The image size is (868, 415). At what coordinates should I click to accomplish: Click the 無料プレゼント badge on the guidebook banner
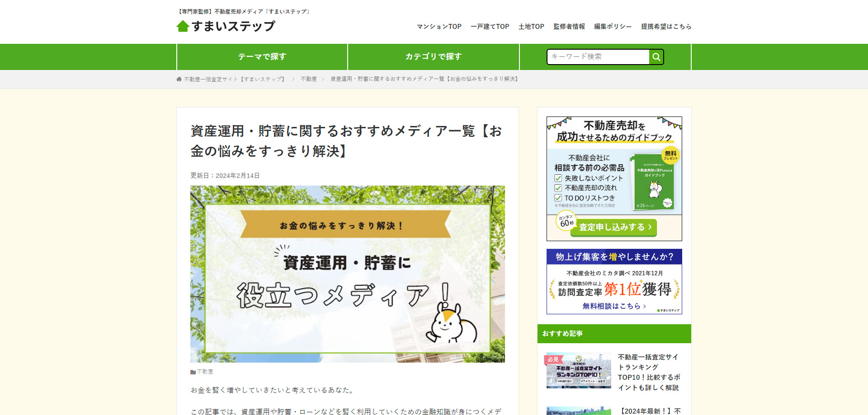tap(670, 155)
